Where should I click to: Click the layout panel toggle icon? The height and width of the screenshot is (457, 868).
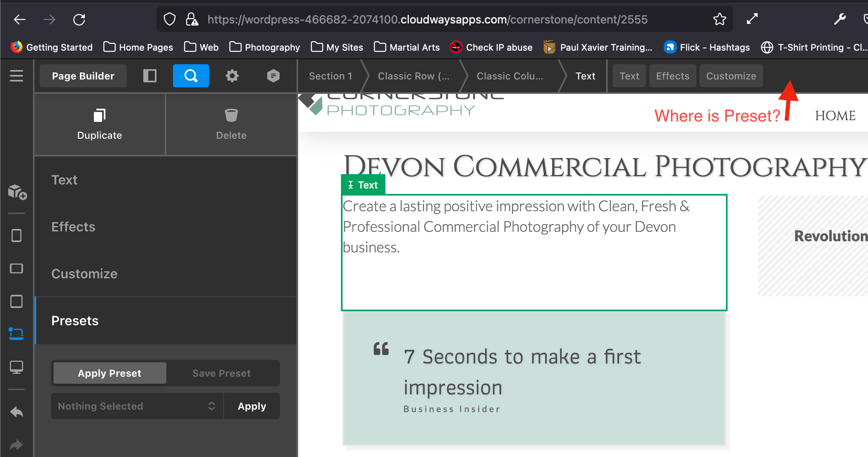[150, 76]
